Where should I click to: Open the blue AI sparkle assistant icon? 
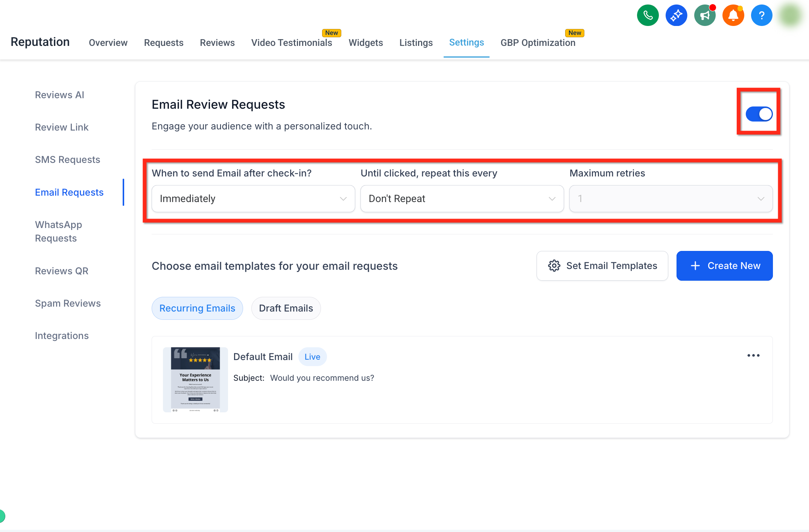tap(676, 15)
